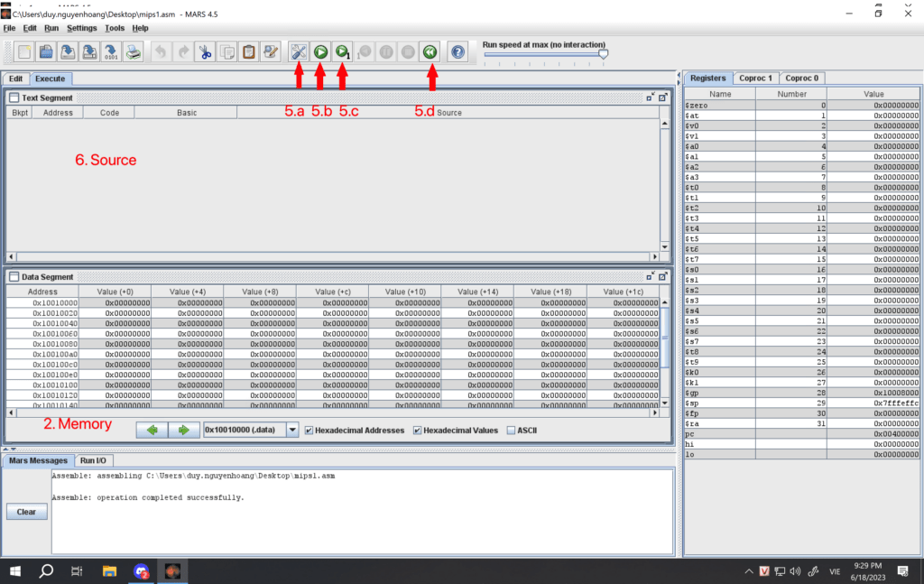Open the Settings menu

82,28
